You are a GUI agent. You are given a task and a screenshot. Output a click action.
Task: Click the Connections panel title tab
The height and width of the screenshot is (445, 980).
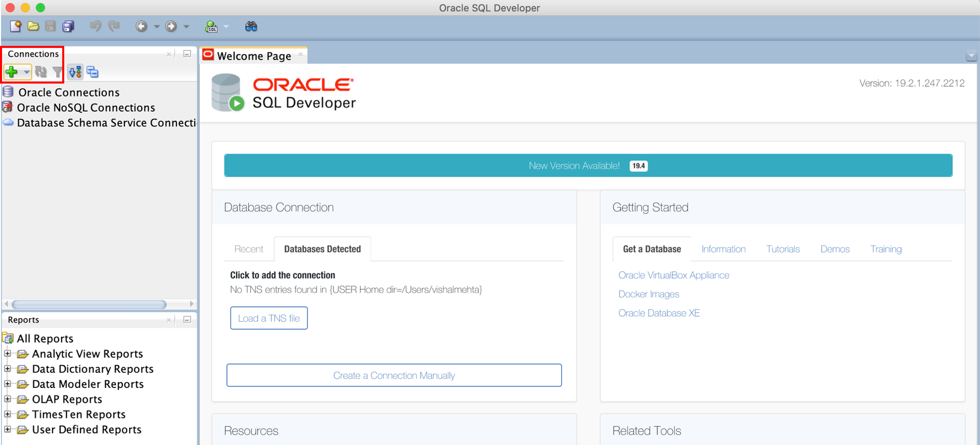tap(33, 54)
